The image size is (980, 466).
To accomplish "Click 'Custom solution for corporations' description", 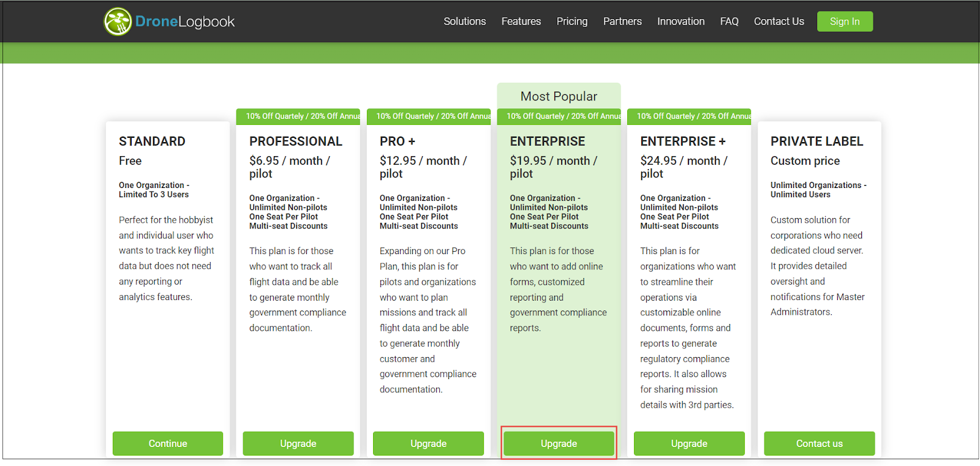I will click(x=818, y=266).
